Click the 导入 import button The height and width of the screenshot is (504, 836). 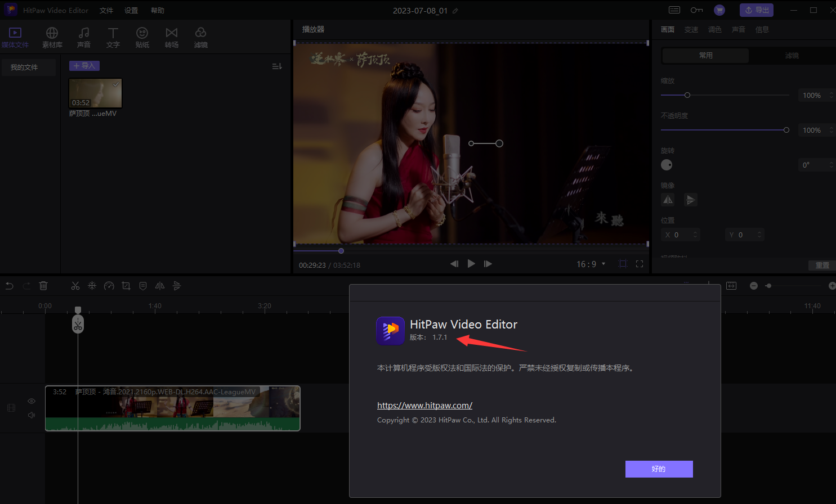[84, 66]
